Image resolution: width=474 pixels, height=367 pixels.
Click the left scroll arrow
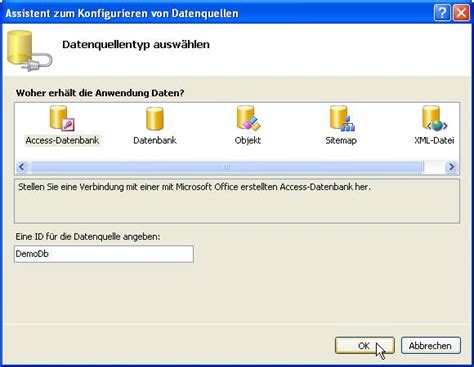pyautogui.click(x=22, y=166)
